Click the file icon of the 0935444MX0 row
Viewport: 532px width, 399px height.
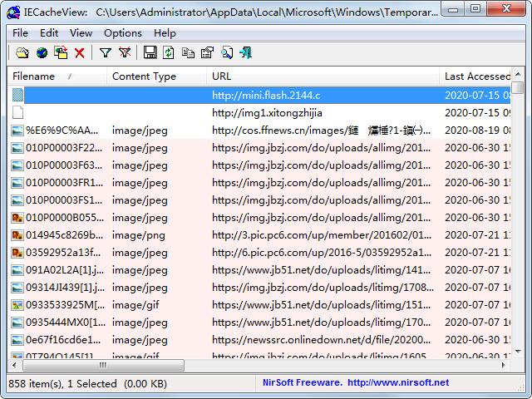(17, 323)
